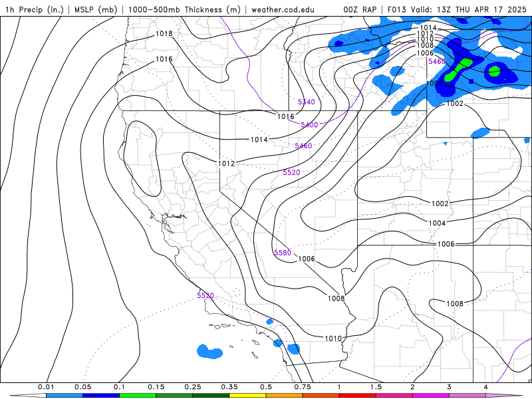Viewport: 532px width, 399px height.
Task: Click the red 1–1.5 legend swatch
Action: pos(358,396)
